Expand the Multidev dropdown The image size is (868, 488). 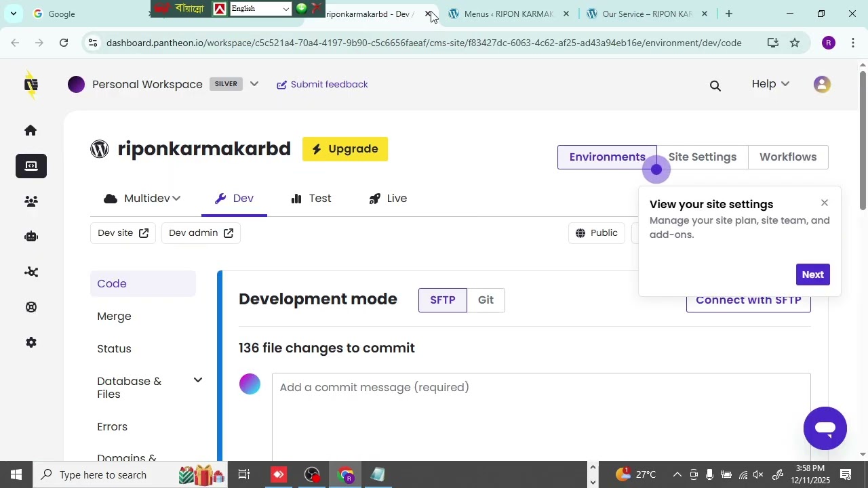142,199
